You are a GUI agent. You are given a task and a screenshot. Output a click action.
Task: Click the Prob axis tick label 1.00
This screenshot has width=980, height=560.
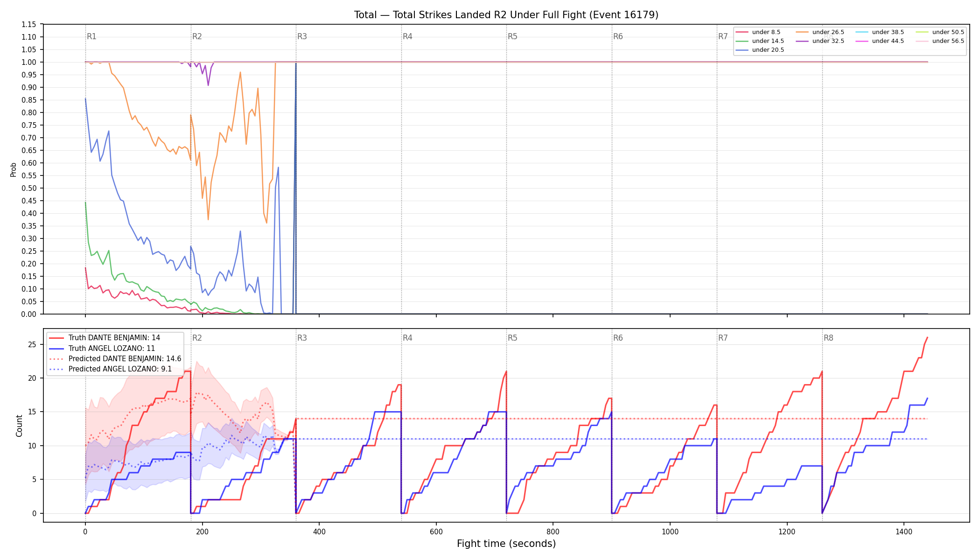click(29, 62)
